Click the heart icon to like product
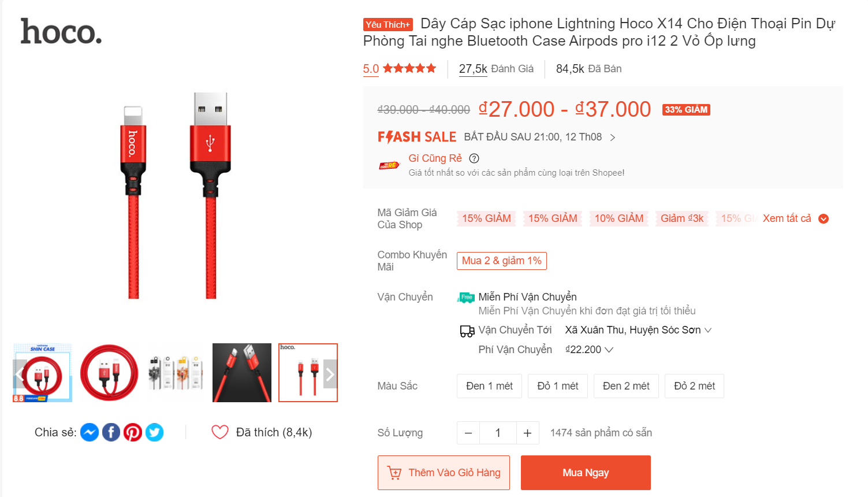This screenshot has height=497, width=868. pos(220,432)
